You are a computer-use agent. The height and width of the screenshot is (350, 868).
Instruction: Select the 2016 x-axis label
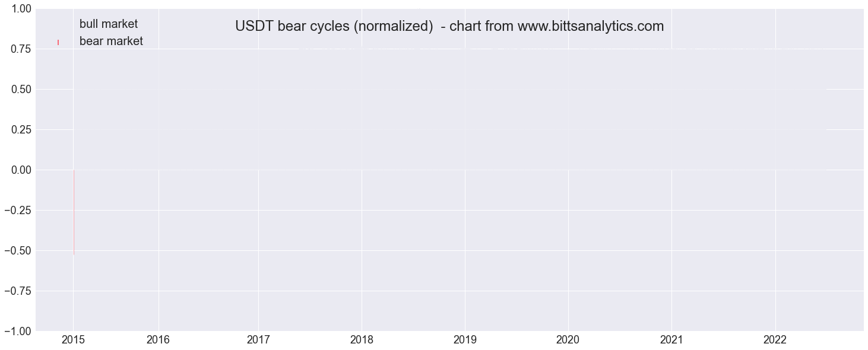pyautogui.click(x=159, y=340)
